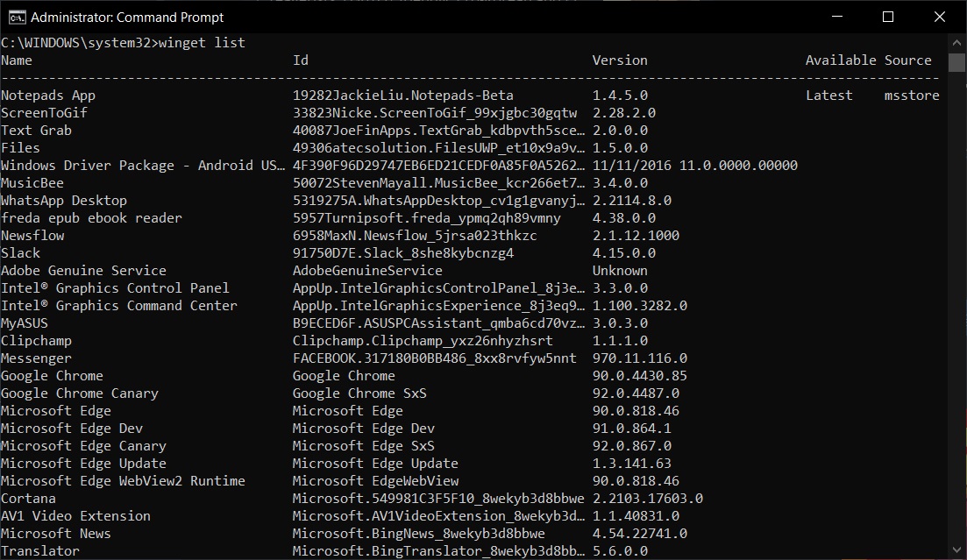Viewport: 967px width, 560px height.
Task: Click the 'Translator' name
Action: (x=40, y=550)
